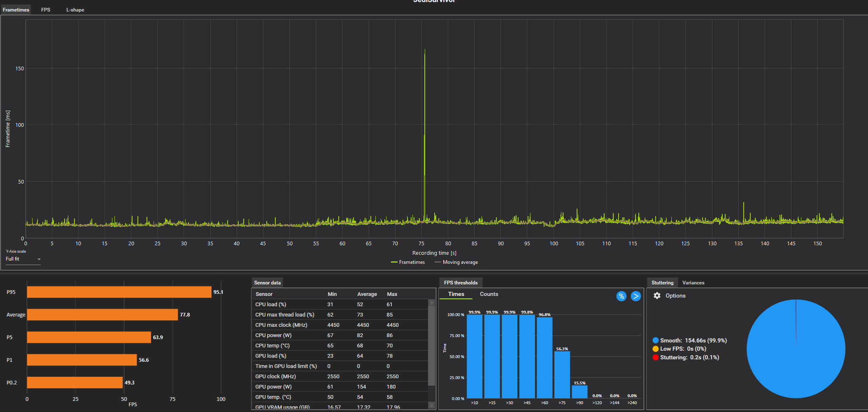Click the P1 orange bar
This screenshot has width=868, height=412.
(x=82, y=360)
